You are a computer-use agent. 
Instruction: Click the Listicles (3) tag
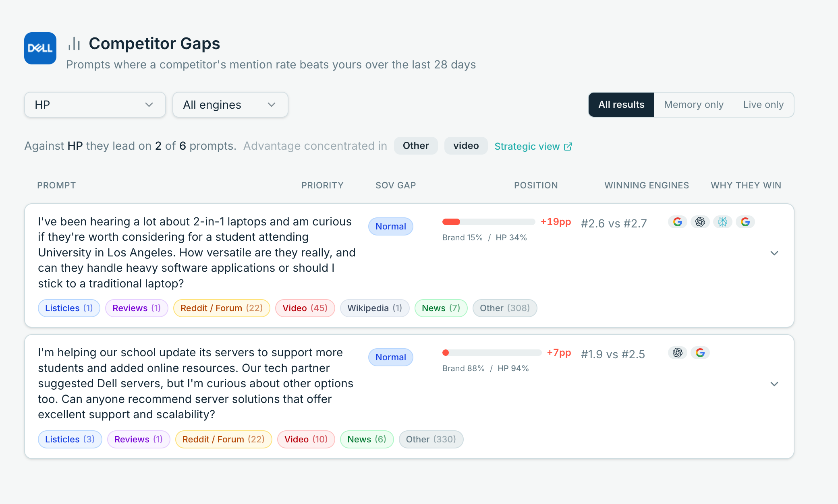pos(70,439)
